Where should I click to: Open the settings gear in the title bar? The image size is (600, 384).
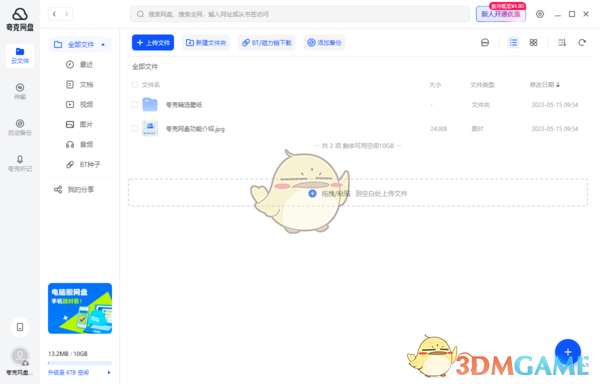point(540,14)
